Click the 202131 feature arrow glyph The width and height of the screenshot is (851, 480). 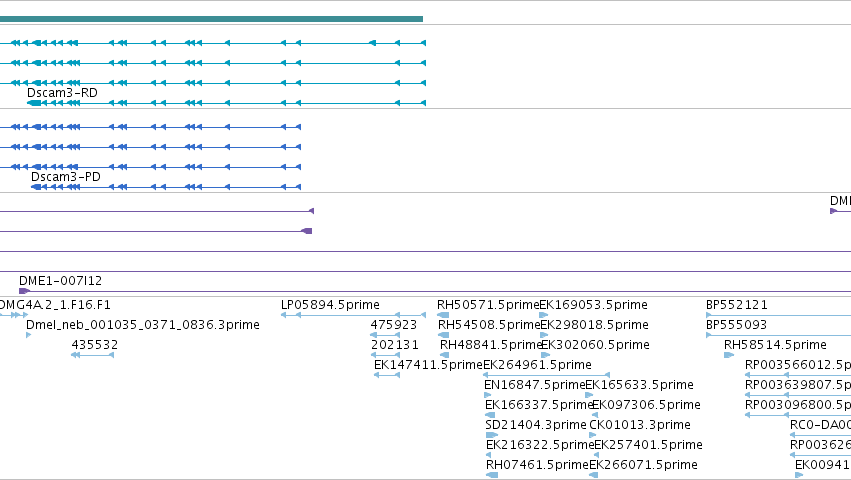point(385,355)
